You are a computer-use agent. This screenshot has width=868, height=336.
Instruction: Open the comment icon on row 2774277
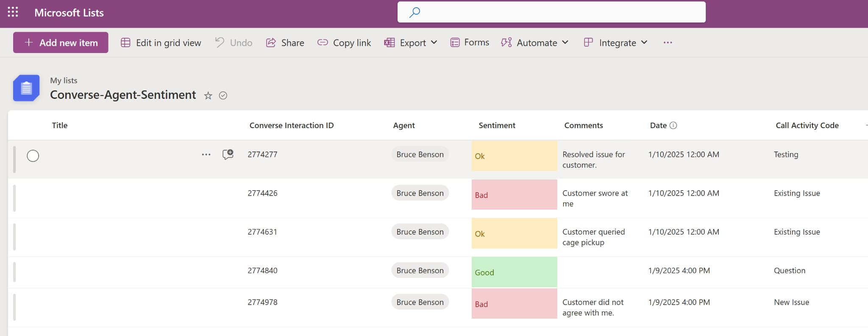pyautogui.click(x=228, y=154)
